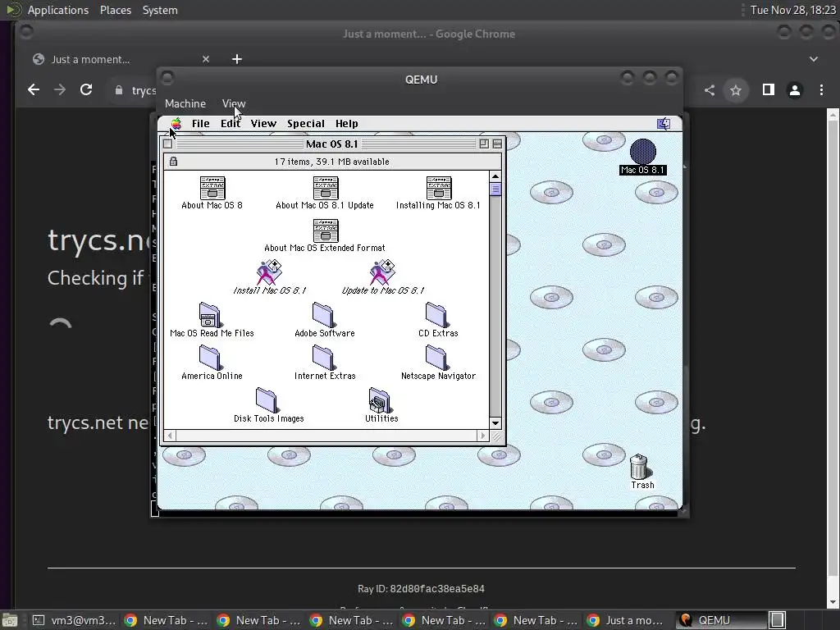Click the zoom box of Mac OS 8.1 window
840x630 pixels.
pyautogui.click(x=484, y=144)
